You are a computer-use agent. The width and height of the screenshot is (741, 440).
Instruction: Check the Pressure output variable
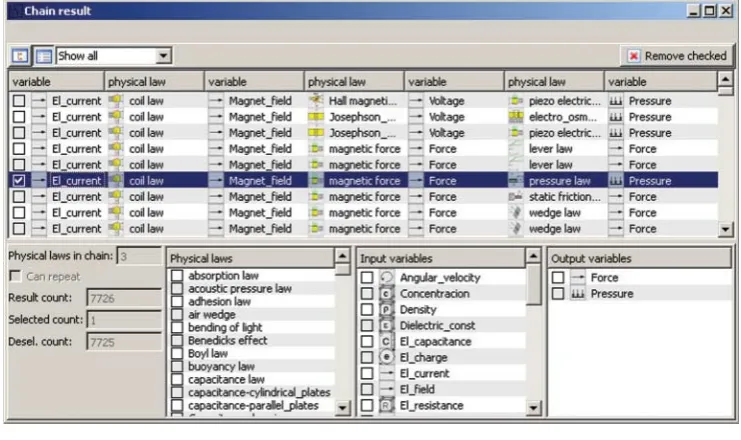[558, 293]
